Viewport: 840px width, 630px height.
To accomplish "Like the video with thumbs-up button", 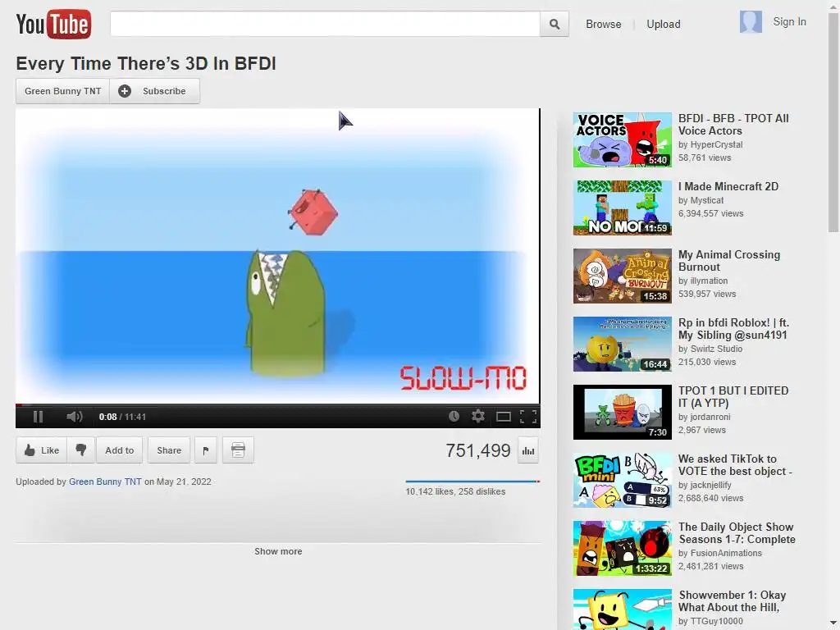I will click(41, 450).
